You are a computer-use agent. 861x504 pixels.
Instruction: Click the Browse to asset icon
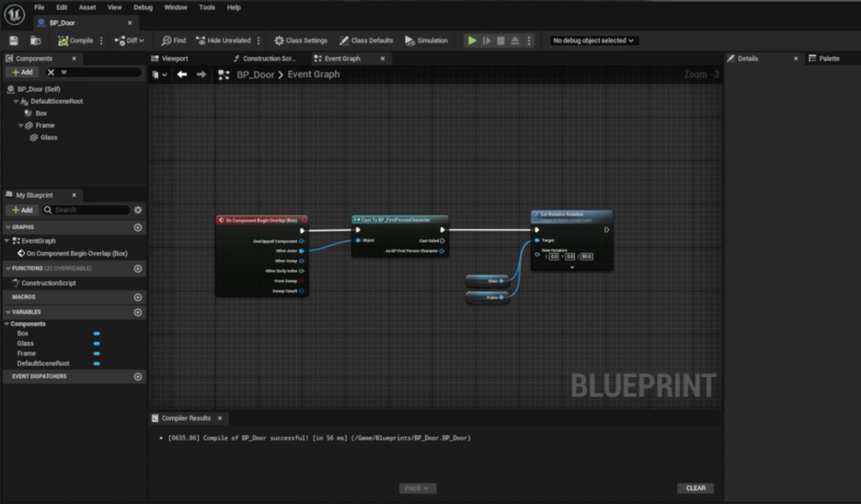(x=36, y=40)
